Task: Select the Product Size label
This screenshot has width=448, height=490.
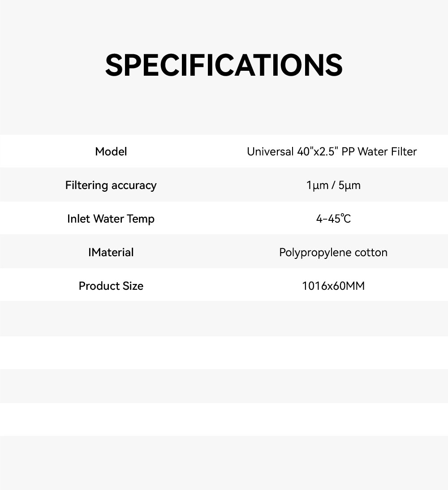Action: 111,286
